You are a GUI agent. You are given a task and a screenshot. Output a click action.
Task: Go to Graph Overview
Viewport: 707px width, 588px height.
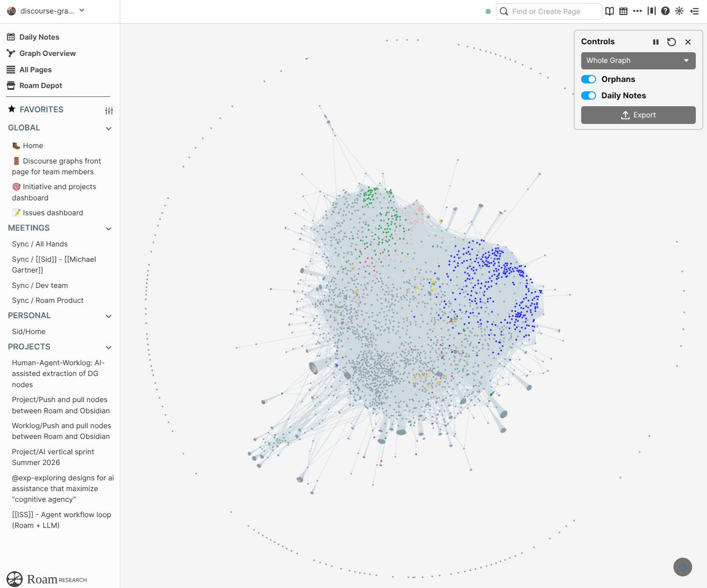[x=48, y=53]
